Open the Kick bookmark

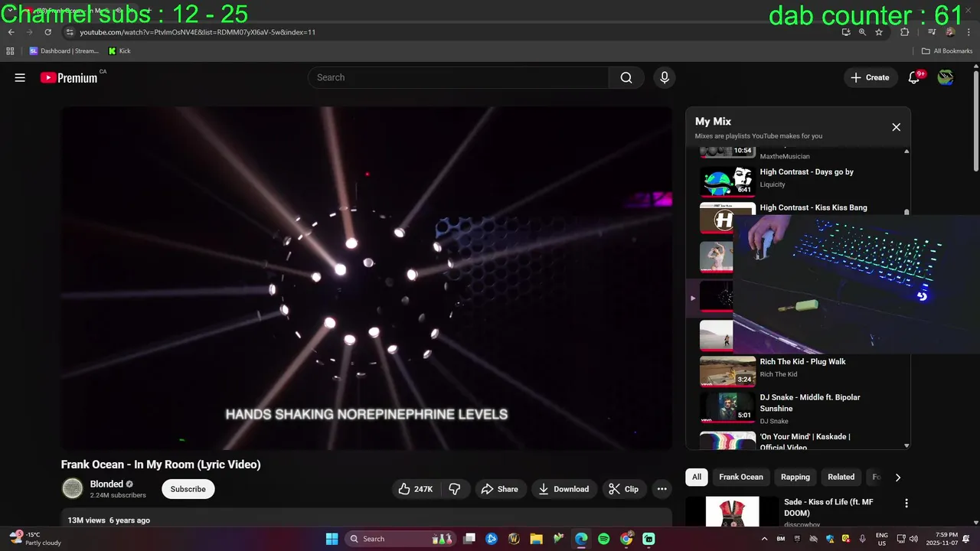coord(119,51)
